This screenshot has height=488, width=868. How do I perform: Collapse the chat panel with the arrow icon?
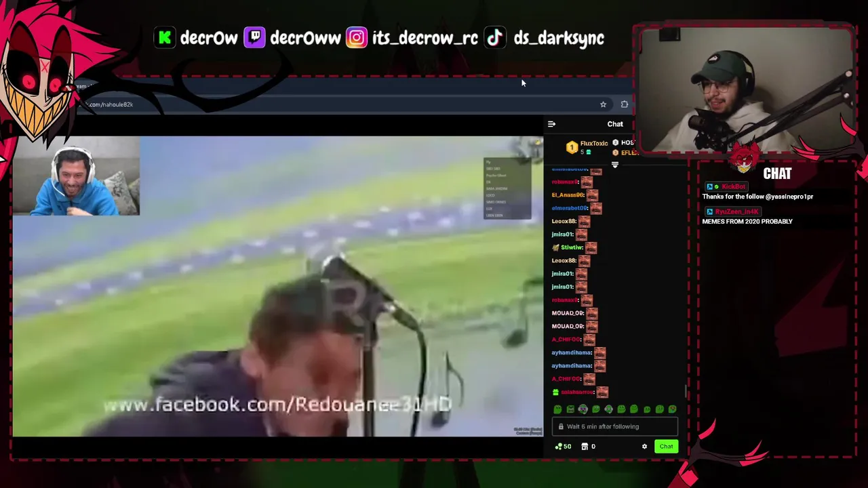[551, 124]
